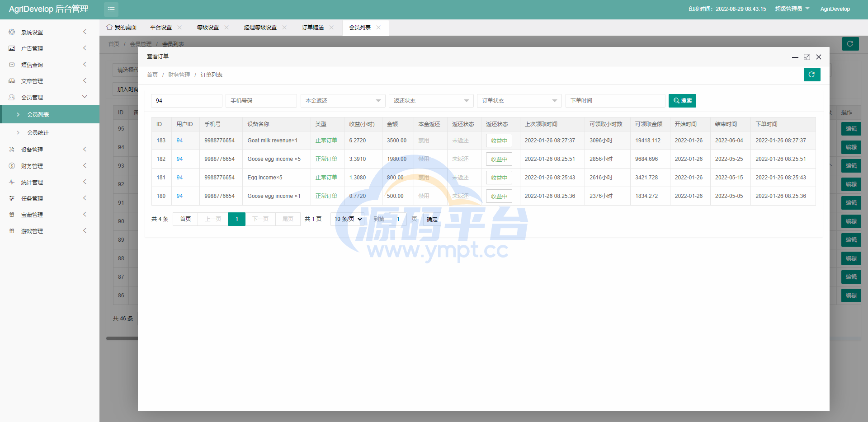
Task: Click the 收益中 button for order 183
Action: [499, 141]
